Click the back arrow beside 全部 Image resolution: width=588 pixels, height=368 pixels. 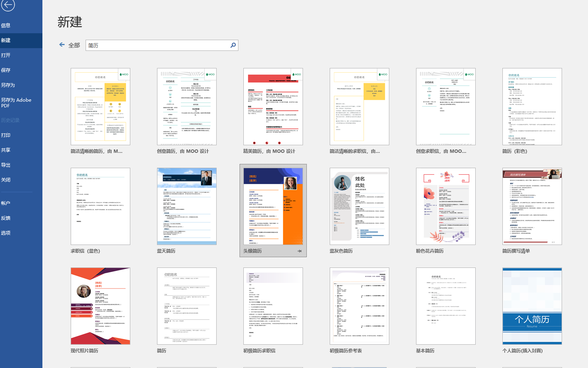[62, 45]
